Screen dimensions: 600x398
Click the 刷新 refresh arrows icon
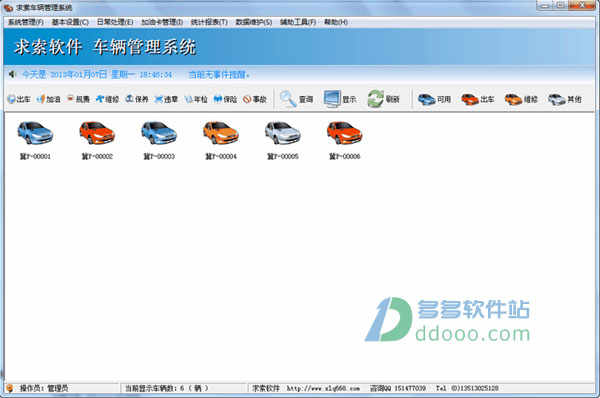pyautogui.click(x=383, y=99)
